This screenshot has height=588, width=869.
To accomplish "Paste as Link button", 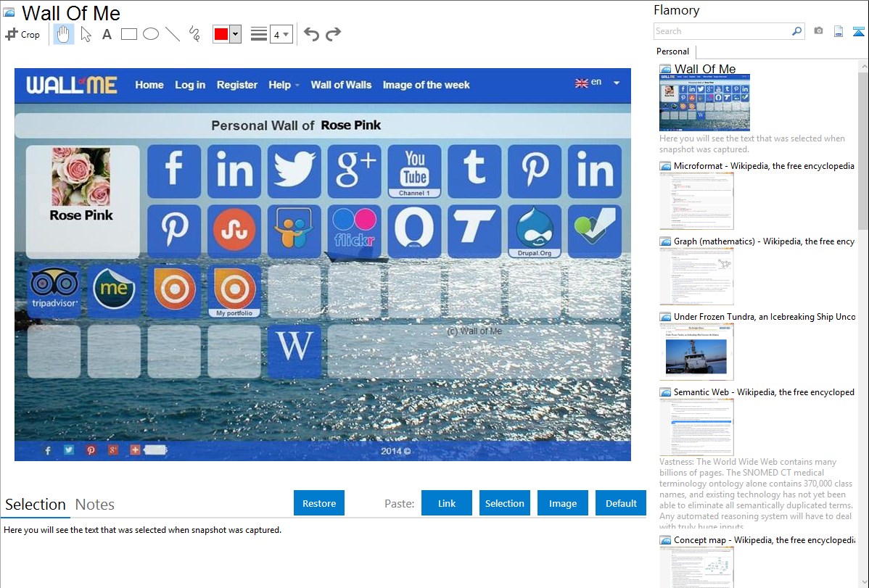I will pyautogui.click(x=447, y=503).
